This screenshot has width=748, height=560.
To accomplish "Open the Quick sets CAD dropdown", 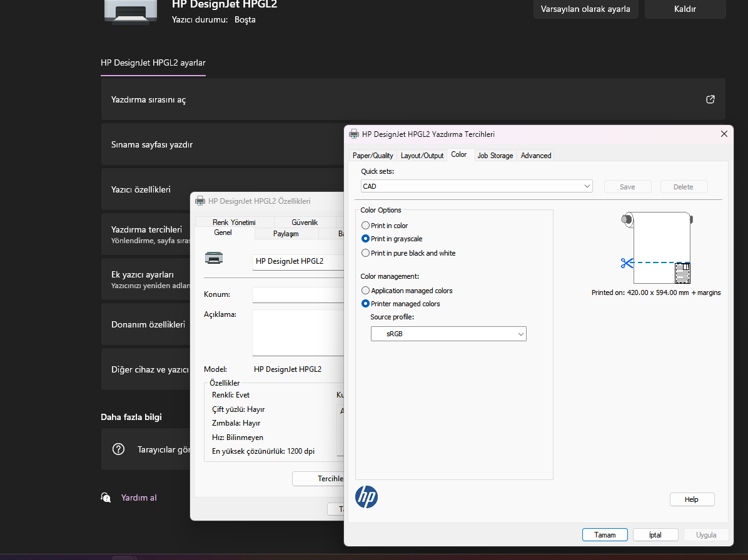I will [x=477, y=186].
